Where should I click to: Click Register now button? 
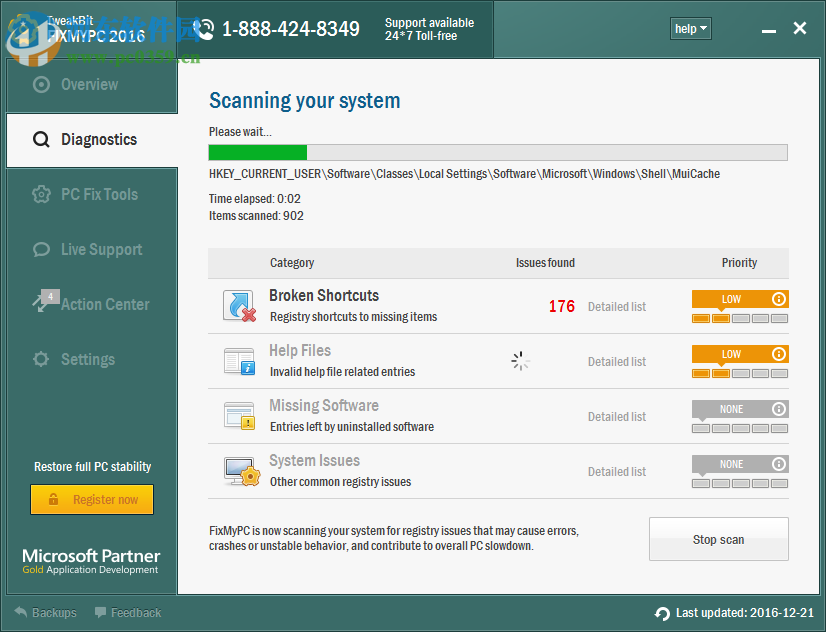click(92, 499)
